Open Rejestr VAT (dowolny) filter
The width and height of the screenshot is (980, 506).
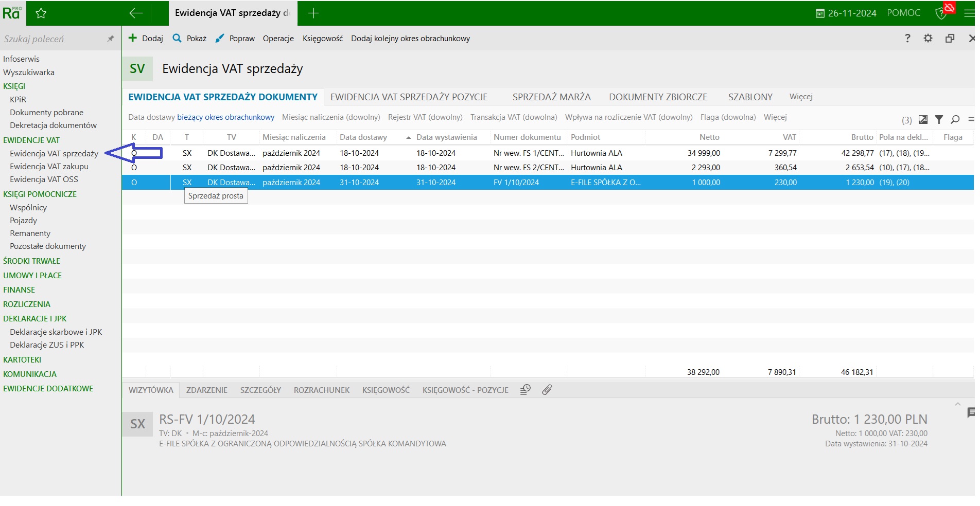[425, 117]
